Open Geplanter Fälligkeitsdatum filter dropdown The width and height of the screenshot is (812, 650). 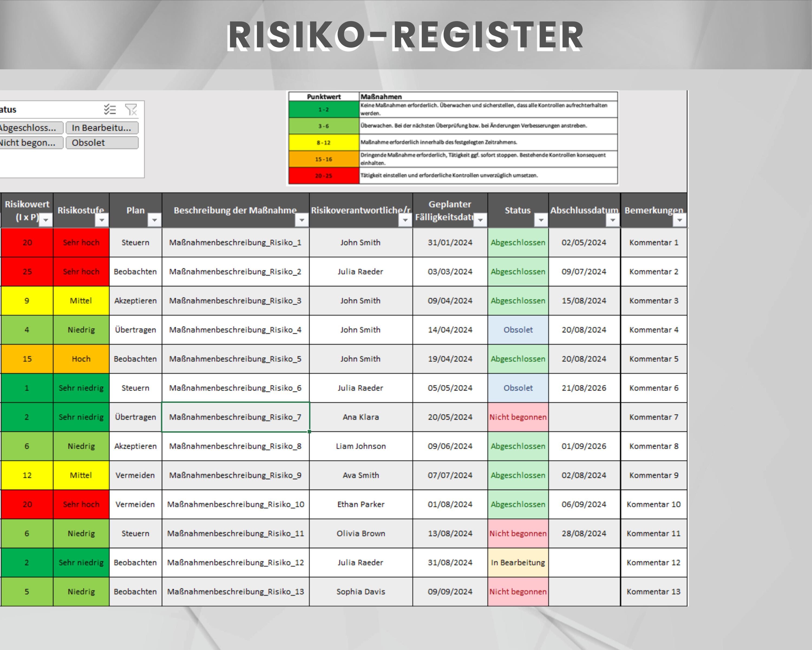[x=480, y=220]
